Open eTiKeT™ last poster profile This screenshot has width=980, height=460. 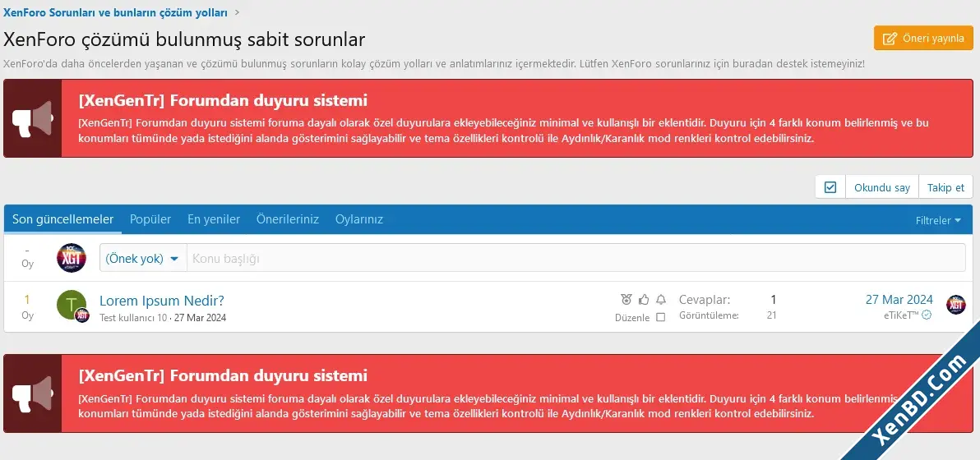pos(901,315)
